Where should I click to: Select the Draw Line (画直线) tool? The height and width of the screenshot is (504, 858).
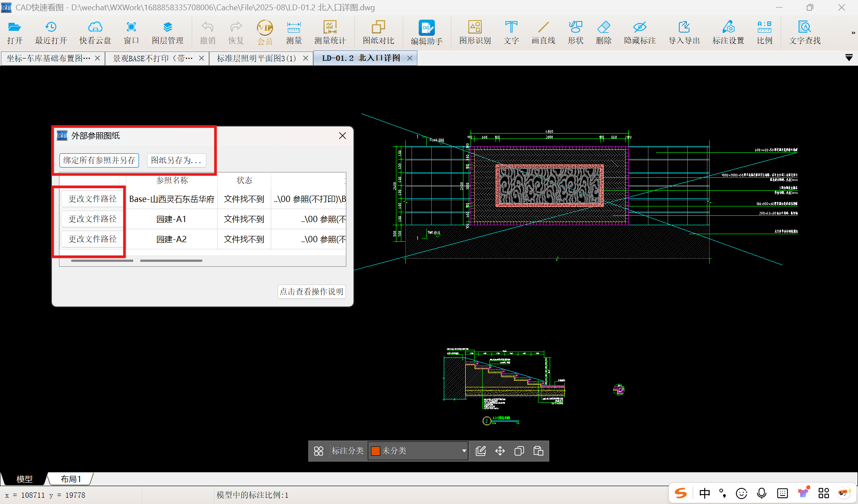click(x=543, y=33)
